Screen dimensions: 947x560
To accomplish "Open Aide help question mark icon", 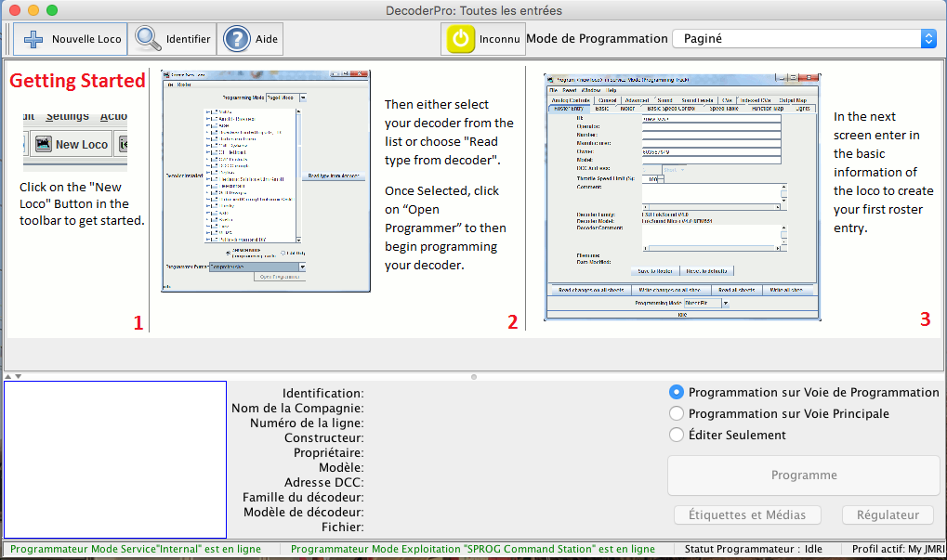I will point(237,39).
